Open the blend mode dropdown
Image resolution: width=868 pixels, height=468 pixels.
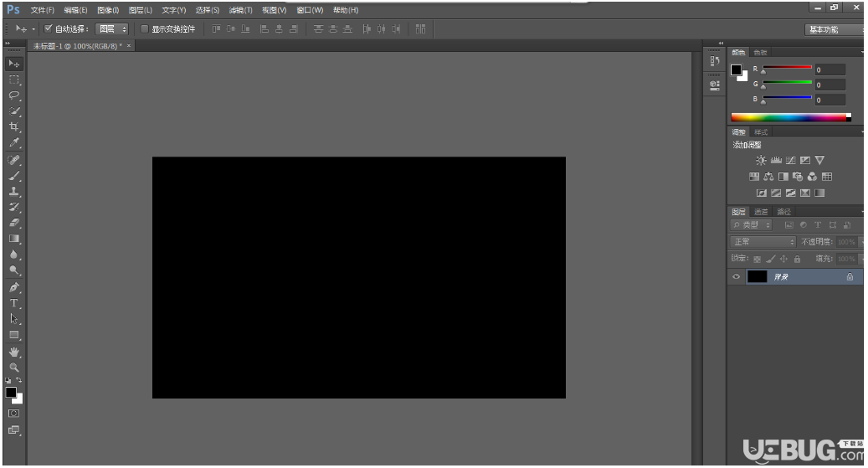pos(763,241)
